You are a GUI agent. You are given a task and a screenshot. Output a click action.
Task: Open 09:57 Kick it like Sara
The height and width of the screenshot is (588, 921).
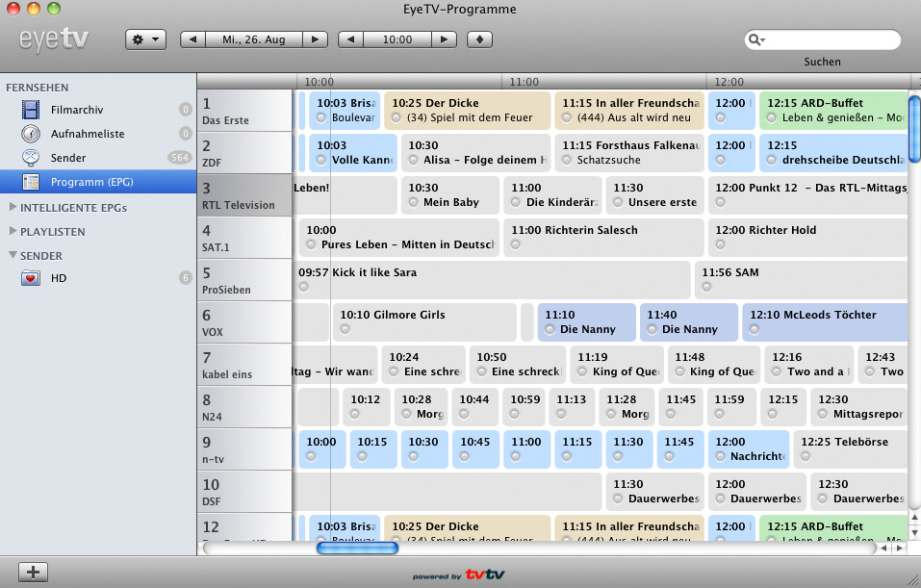(x=492, y=280)
